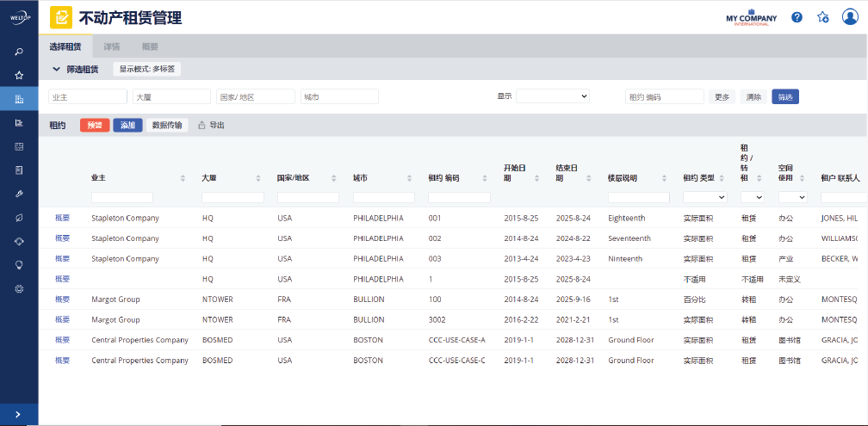Click the sort arrows on 业主 column

click(x=183, y=178)
